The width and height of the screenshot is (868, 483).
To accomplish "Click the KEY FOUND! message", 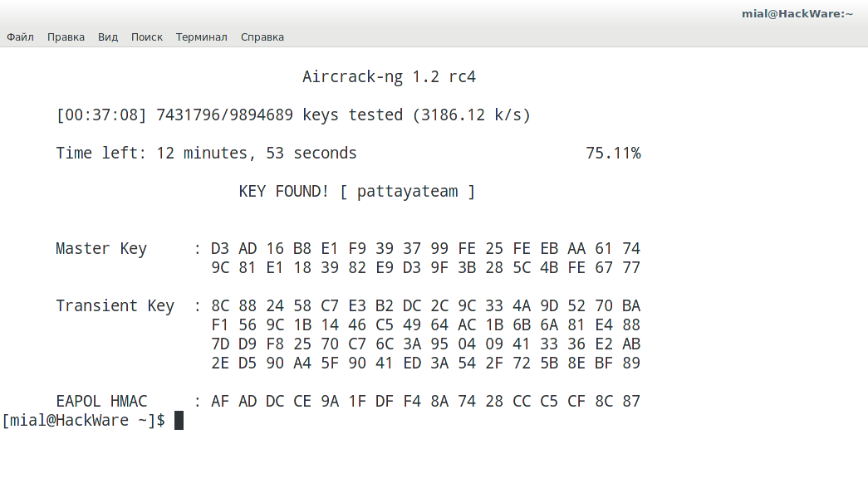I will click(284, 192).
